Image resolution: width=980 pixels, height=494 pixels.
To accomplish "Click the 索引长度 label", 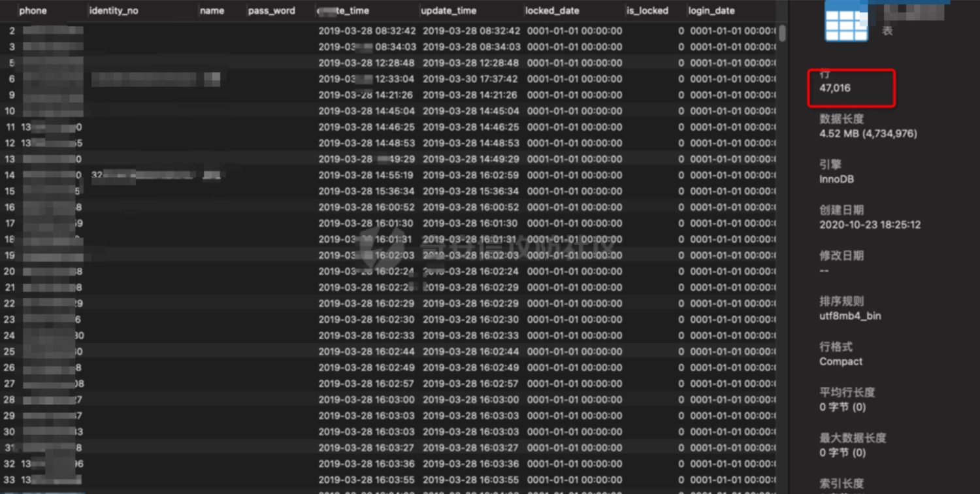I will 841,484.
